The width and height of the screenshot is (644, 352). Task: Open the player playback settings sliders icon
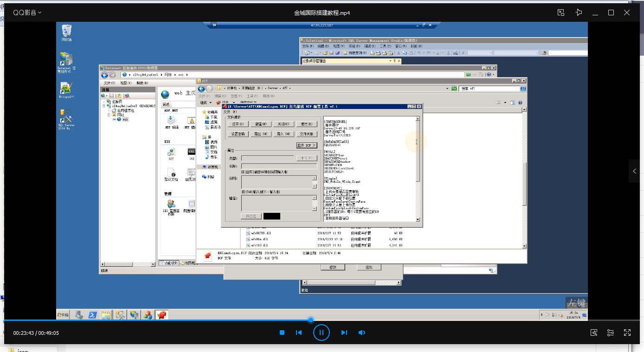[x=611, y=333]
